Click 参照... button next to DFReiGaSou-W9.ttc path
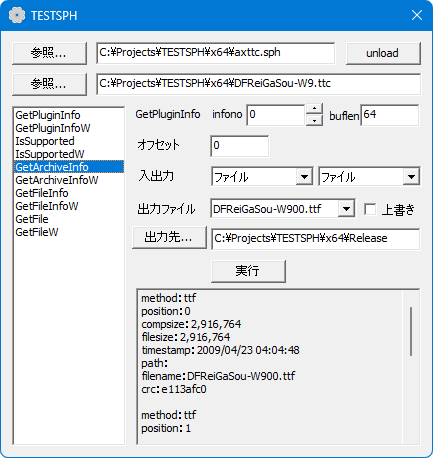The width and height of the screenshot is (433, 458). (49, 84)
